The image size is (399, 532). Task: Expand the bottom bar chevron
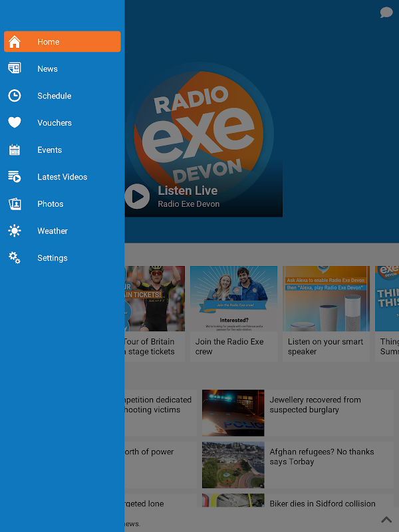click(x=386, y=519)
